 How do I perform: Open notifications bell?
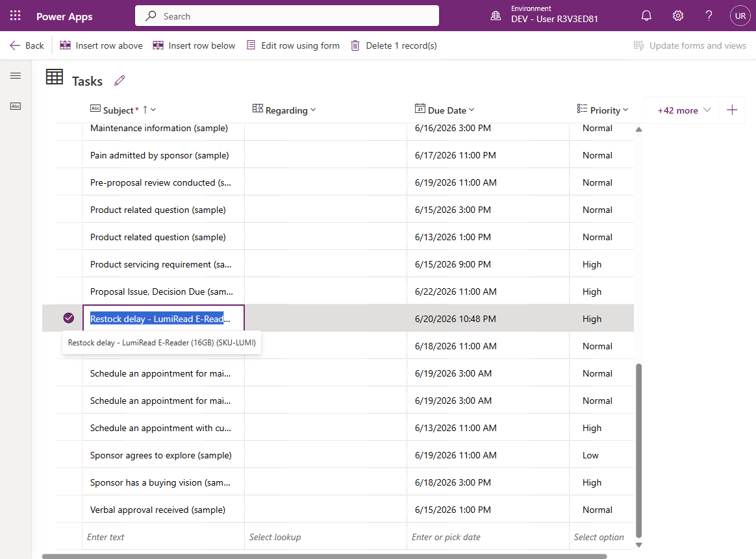click(x=646, y=16)
